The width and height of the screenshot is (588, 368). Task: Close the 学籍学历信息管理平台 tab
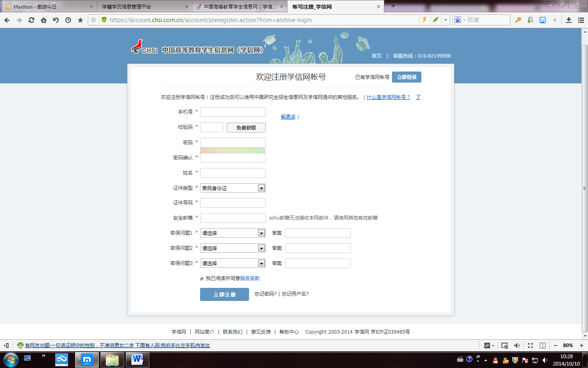187,7
